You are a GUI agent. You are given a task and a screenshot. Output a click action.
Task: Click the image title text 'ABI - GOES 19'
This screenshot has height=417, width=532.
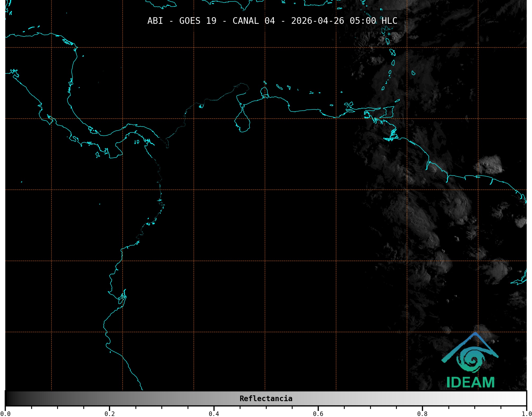coord(182,21)
